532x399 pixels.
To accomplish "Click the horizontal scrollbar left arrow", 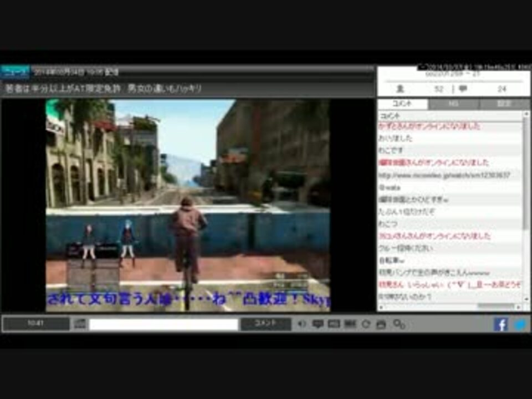I will pyautogui.click(x=381, y=306).
